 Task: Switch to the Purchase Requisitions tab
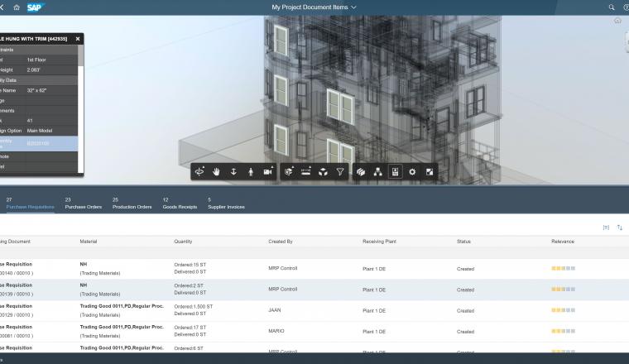[30, 204]
